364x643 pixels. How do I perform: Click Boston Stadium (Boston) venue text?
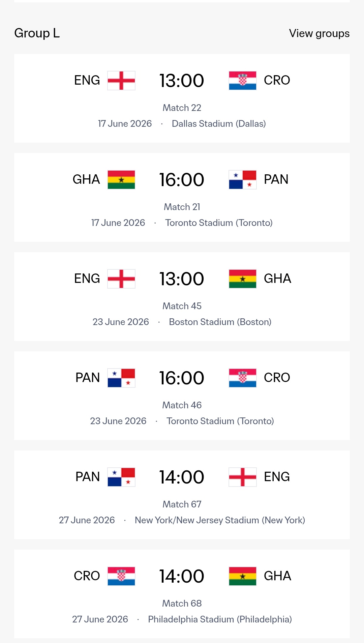tap(220, 322)
